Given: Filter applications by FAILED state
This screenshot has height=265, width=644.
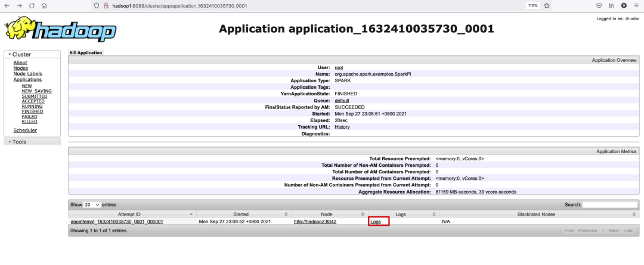Looking at the screenshot, I should click(30, 117).
